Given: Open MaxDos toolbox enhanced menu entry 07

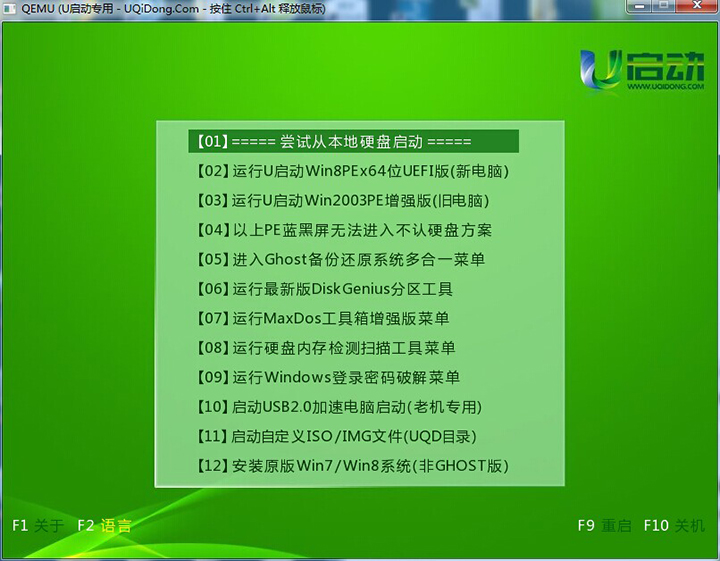Looking at the screenshot, I should click(x=323, y=318).
